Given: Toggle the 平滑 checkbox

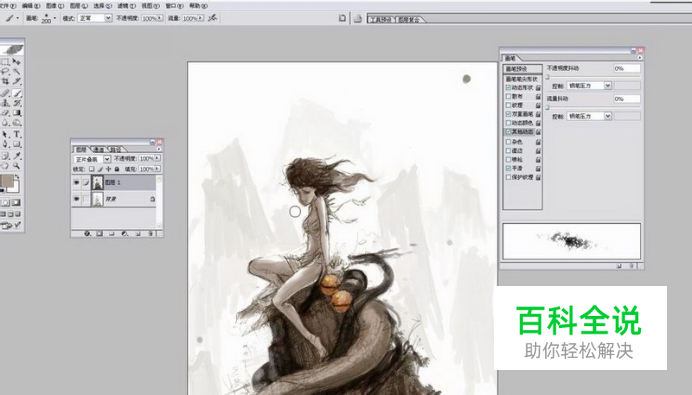Looking at the screenshot, I should click(508, 168).
